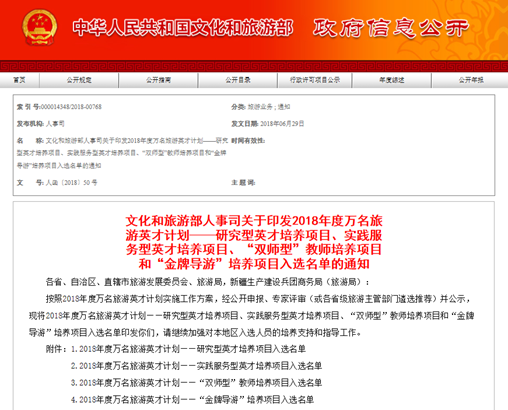Open attachment 1 研究型英才培养项目入选名单

coord(188,349)
